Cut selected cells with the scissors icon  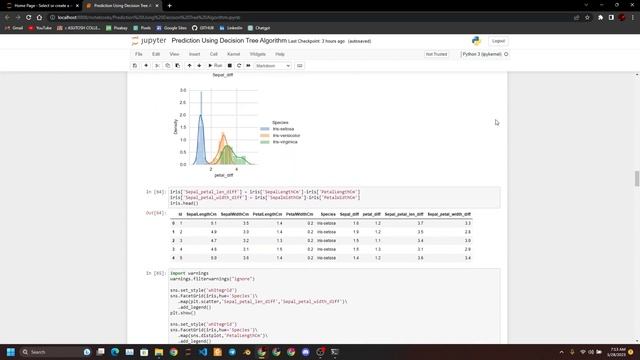(x=157, y=66)
